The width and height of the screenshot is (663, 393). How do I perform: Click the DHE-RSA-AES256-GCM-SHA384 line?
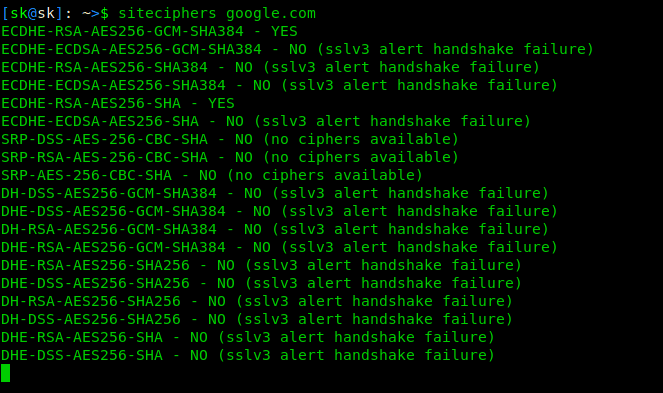coord(279,247)
